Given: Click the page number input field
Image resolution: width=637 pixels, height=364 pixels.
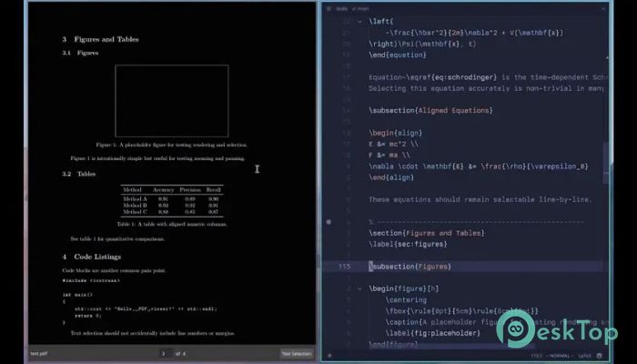Looking at the screenshot, I should tap(165, 354).
